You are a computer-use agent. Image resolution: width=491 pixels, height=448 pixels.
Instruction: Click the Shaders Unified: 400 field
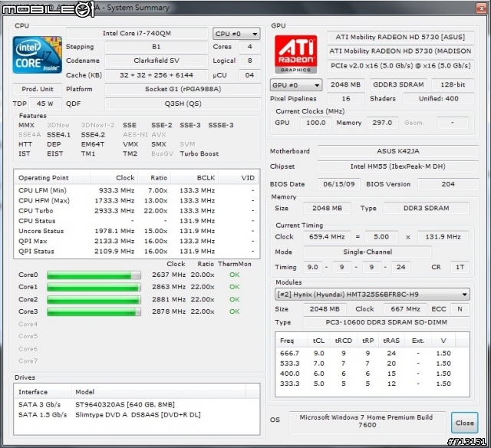[x=438, y=99]
